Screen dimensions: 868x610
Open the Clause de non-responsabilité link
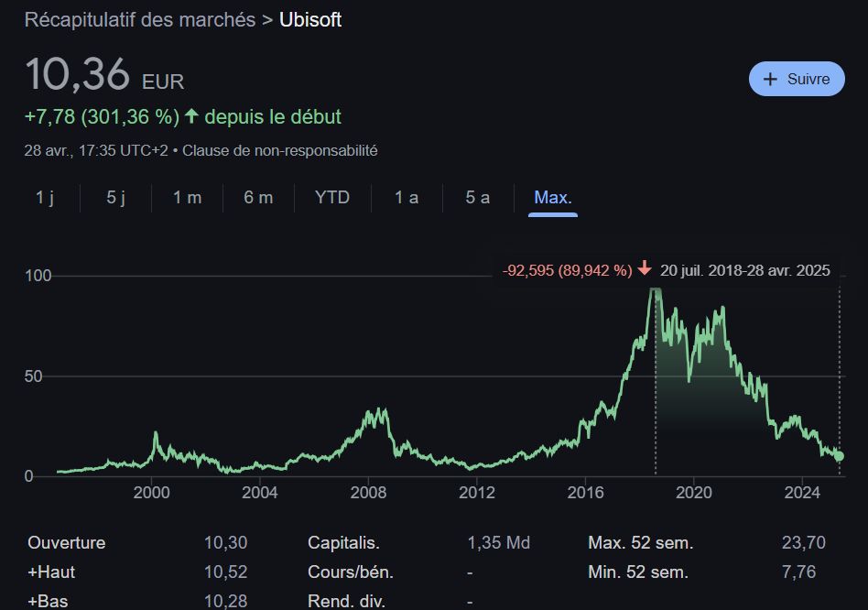(280, 150)
